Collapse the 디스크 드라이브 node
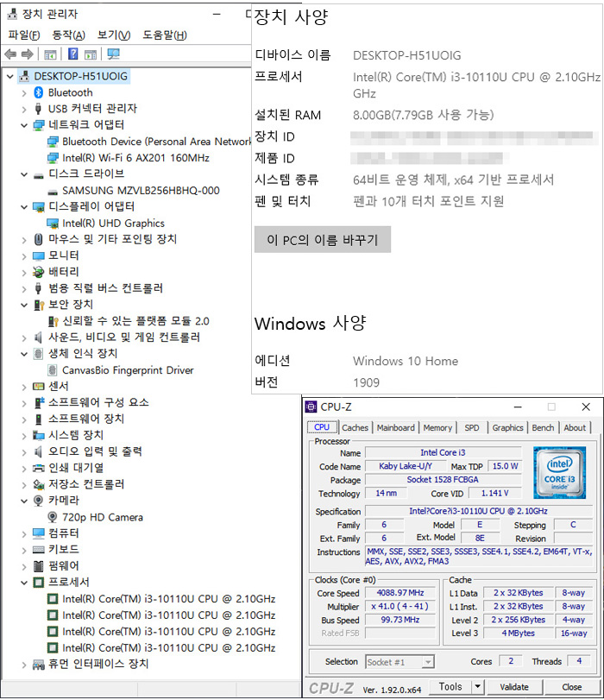 pyautogui.click(x=24, y=174)
